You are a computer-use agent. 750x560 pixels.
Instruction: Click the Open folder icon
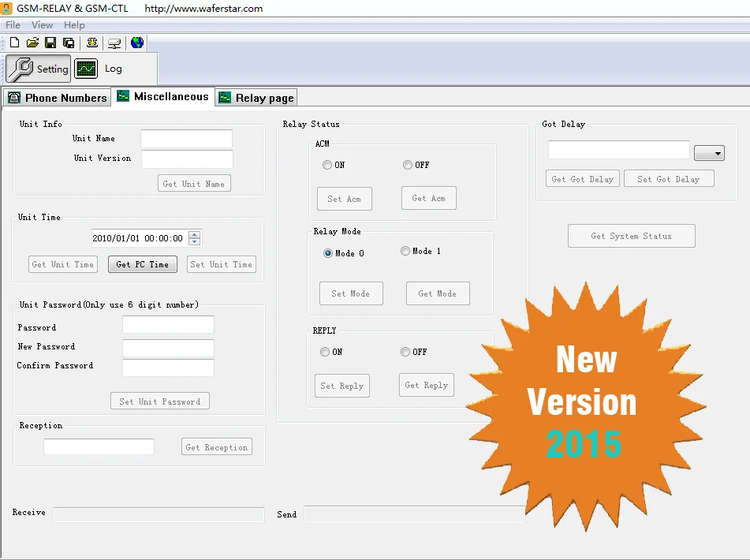point(32,43)
